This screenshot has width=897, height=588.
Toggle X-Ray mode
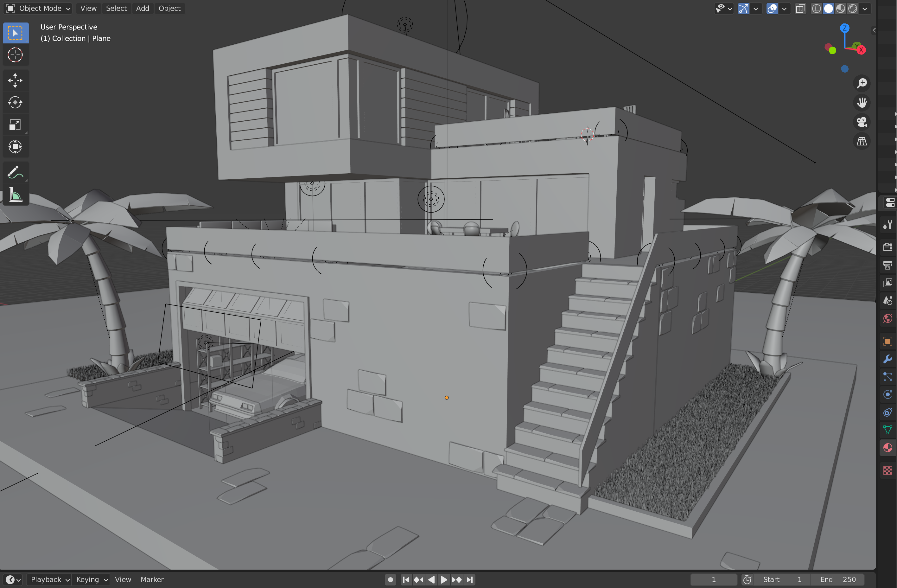coord(800,8)
